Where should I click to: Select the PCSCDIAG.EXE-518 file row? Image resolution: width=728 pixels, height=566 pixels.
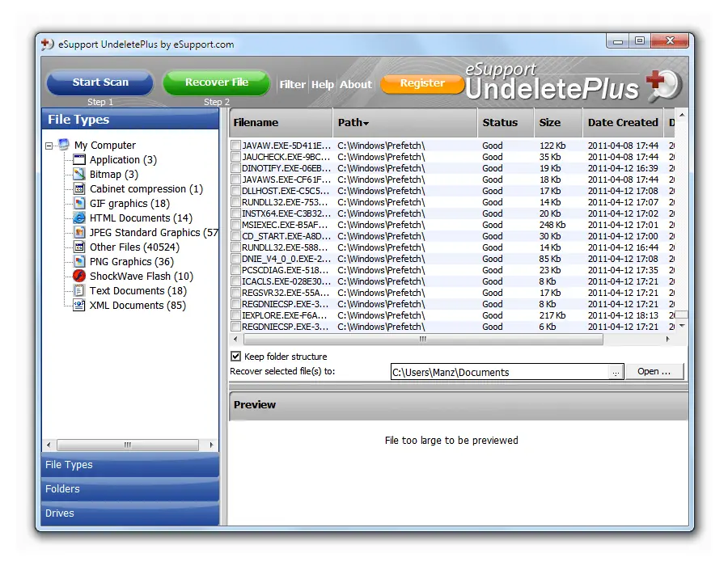pyautogui.click(x=453, y=270)
